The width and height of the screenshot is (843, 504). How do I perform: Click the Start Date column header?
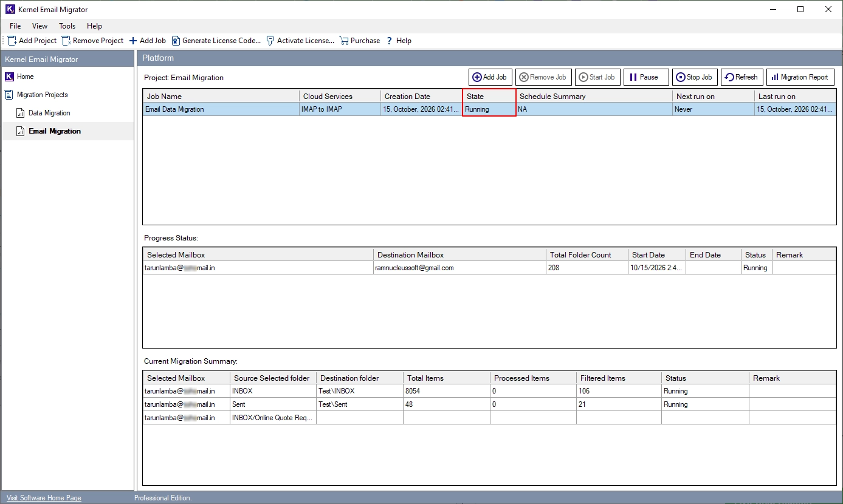[657, 255]
